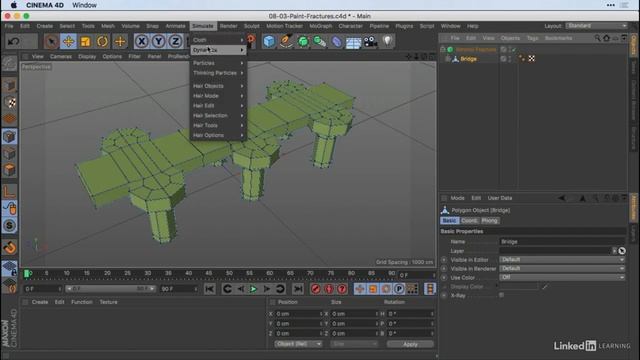
Task: Click Position X input field
Action: 298,314
